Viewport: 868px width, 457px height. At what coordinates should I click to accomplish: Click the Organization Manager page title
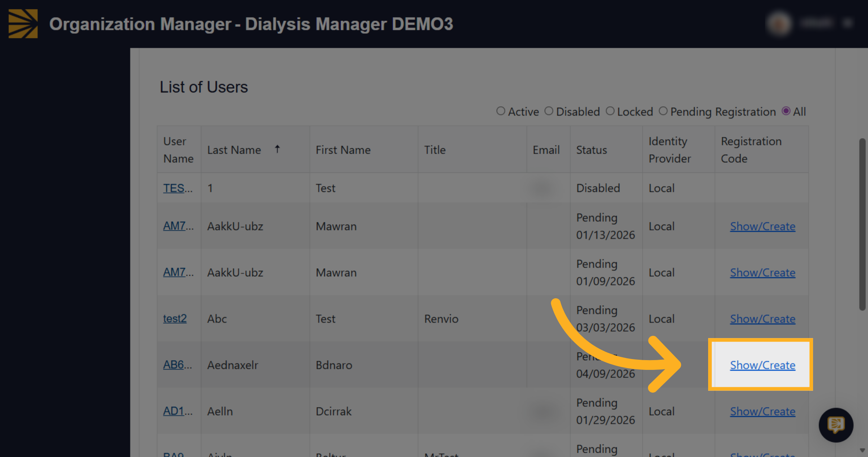251,24
